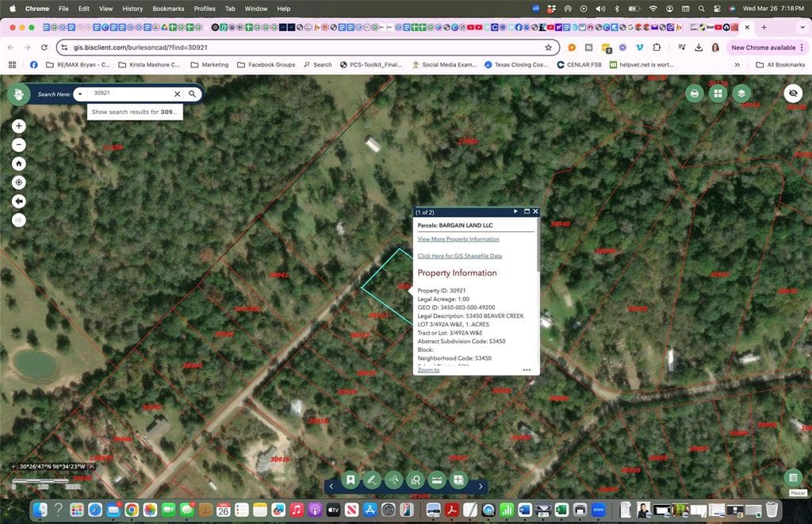Open popup more-actions ellipsis menu
Viewport: 812px width, 524px height.
pyautogui.click(x=527, y=369)
